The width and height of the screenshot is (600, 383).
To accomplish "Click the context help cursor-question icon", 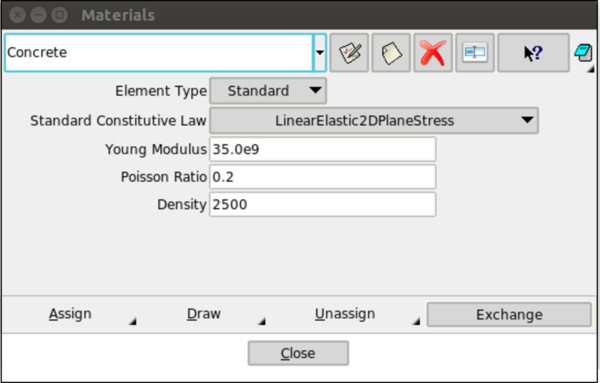I will (x=533, y=52).
